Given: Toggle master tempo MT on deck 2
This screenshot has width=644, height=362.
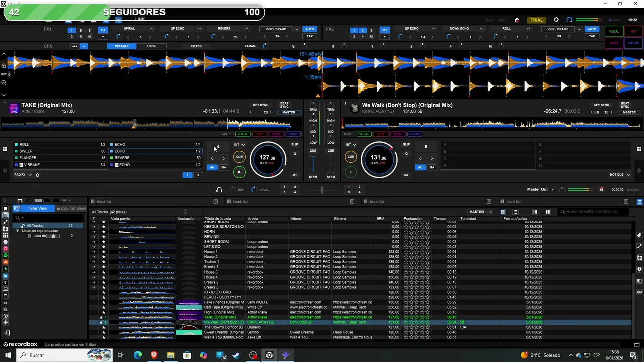Looking at the screenshot, I should pyautogui.click(x=406, y=175).
